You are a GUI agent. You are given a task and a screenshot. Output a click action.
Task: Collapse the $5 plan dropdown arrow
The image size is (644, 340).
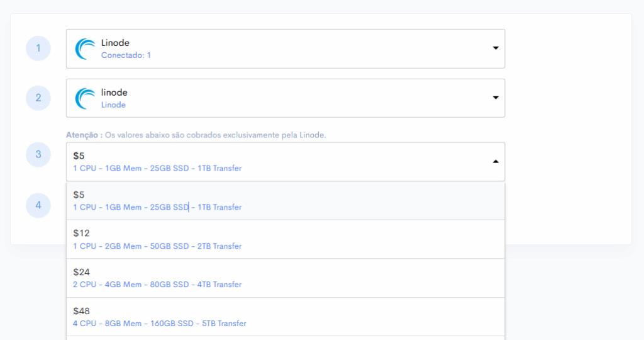(x=496, y=162)
